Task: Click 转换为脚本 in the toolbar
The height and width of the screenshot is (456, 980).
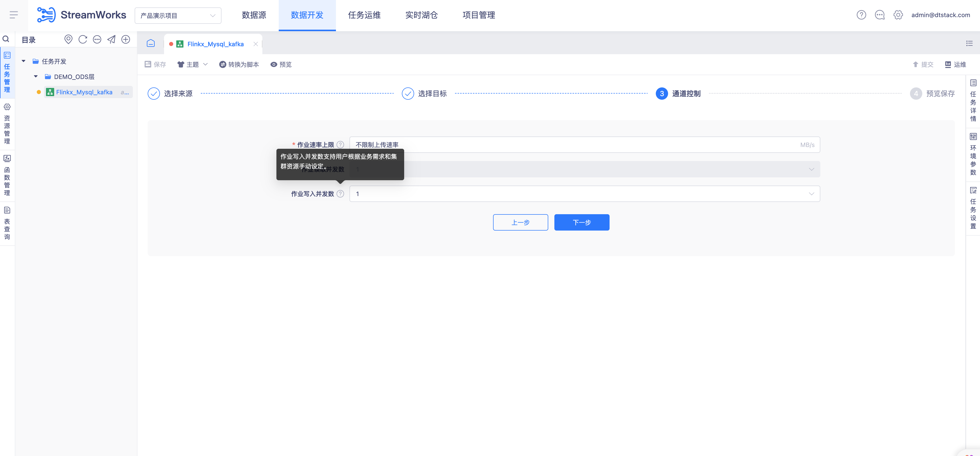Action: tap(239, 64)
